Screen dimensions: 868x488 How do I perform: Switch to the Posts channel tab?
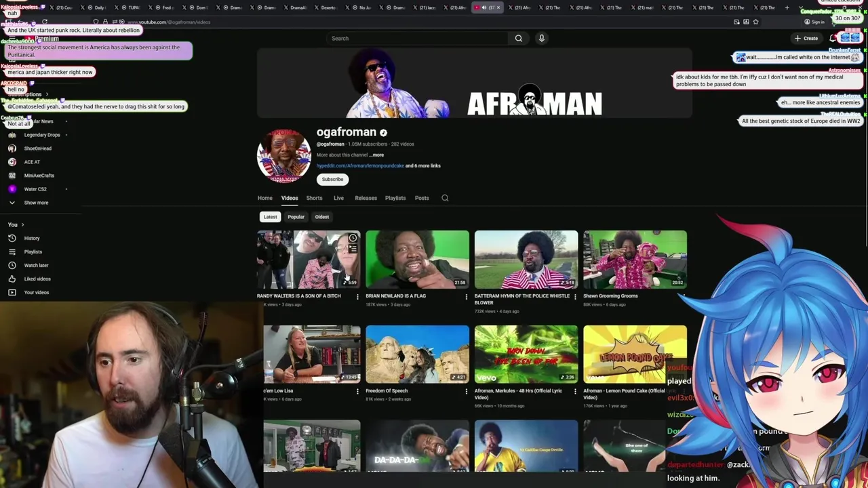click(422, 198)
